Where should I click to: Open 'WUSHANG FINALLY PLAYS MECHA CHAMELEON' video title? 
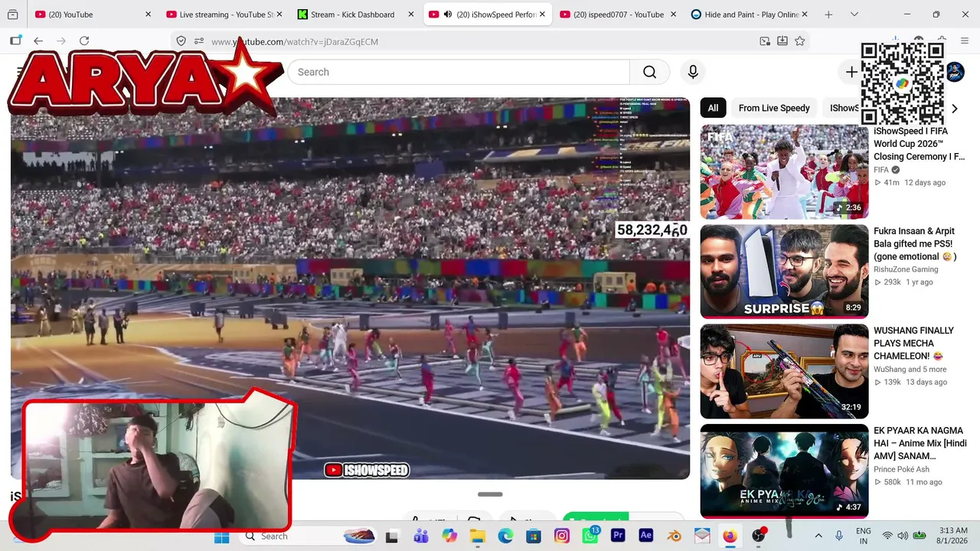pos(913,343)
